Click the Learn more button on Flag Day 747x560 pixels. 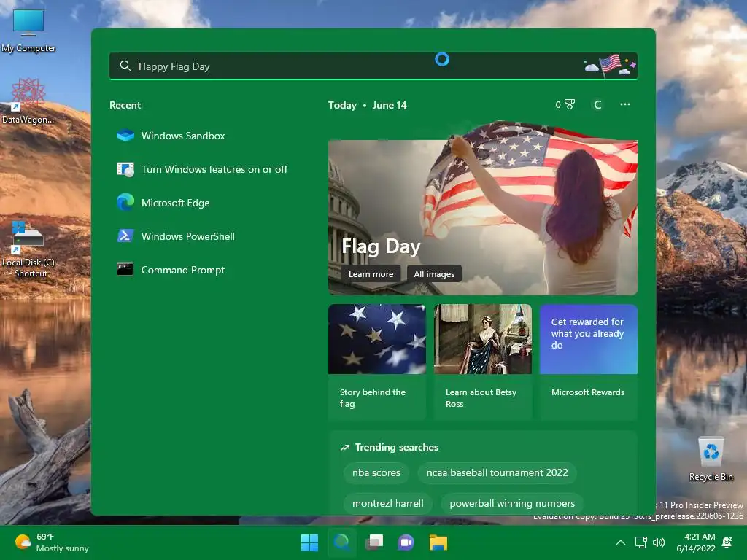tap(371, 274)
